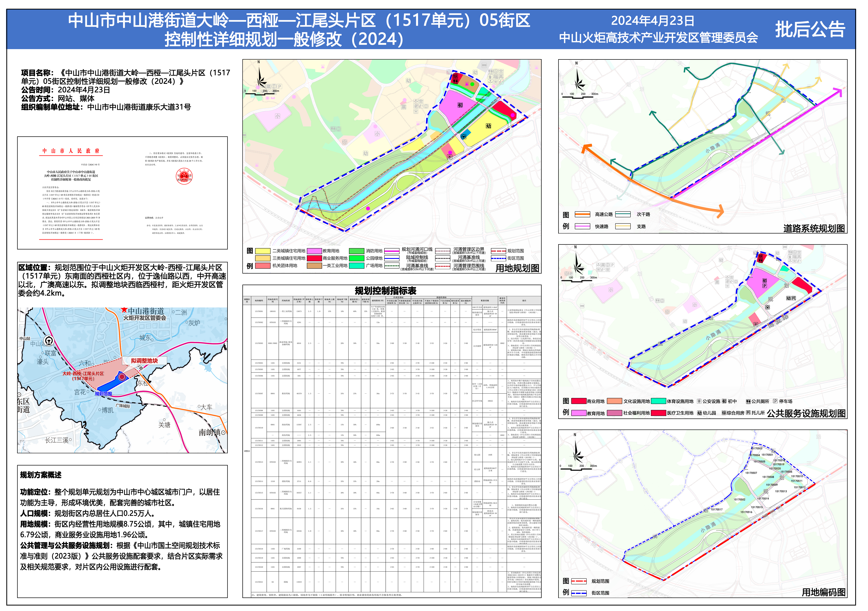Click the 批后公告 header title
Viewport: 868px width, 611px height.
click(810, 29)
